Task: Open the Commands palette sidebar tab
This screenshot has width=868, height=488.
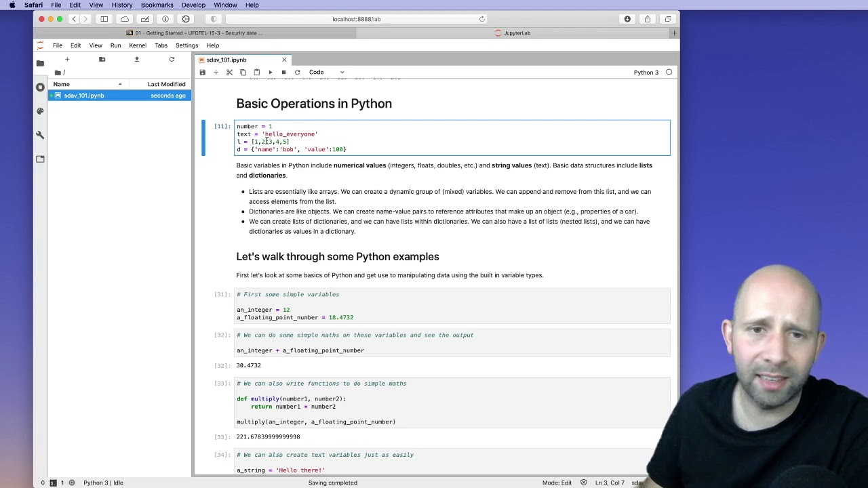Action: pyautogui.click(x=40, y=111)
